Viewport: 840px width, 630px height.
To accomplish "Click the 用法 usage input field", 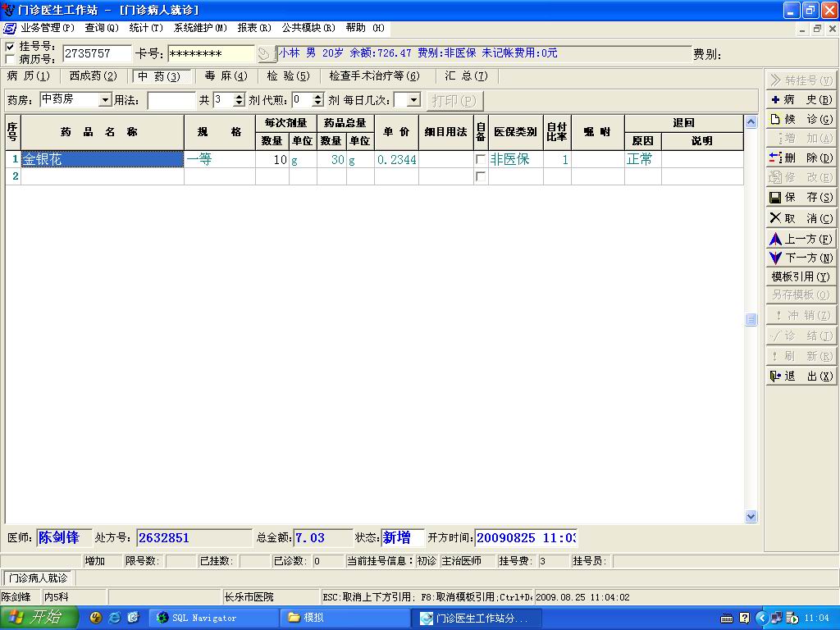I will (171, 100).
